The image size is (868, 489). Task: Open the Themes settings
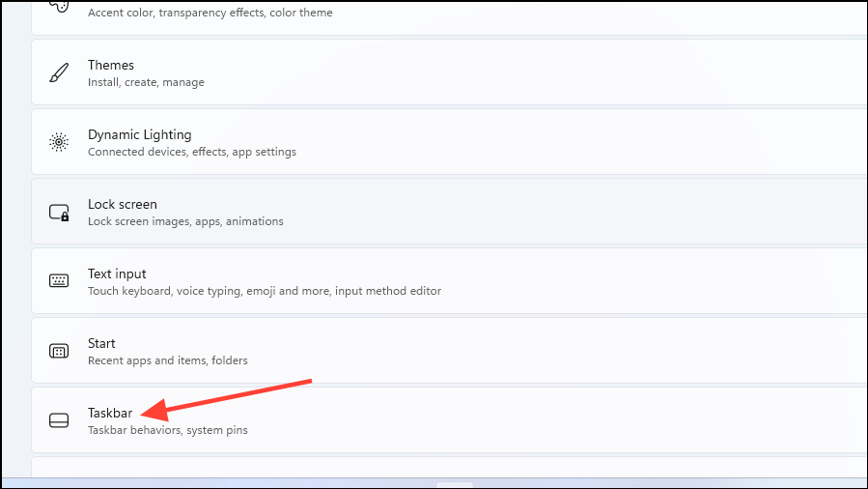pyautogui.click(x=450, y=72)
